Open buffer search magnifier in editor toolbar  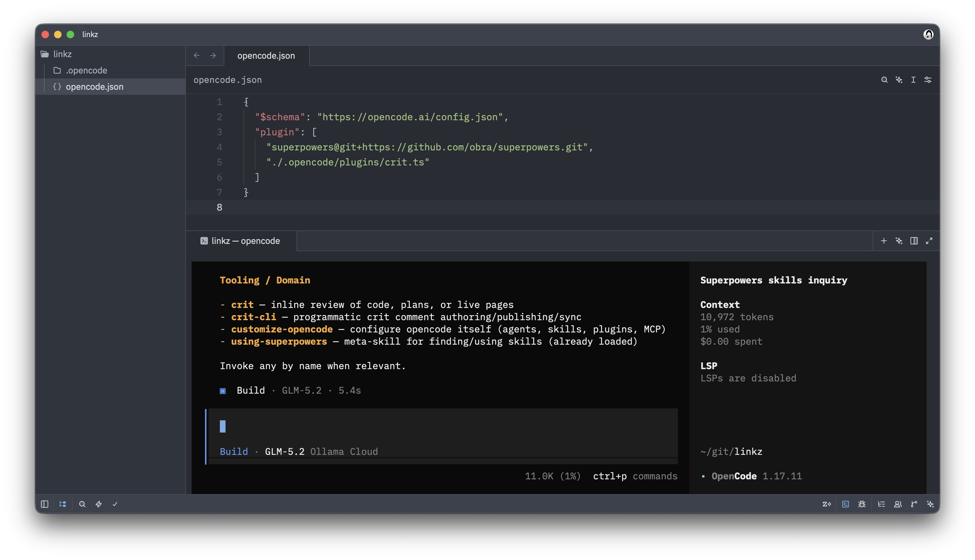tap(884, 80)
